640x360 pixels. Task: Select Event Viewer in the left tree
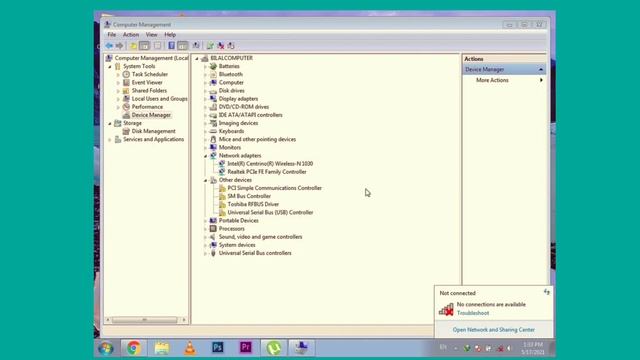pyautogui.click(x=147, y=82)
